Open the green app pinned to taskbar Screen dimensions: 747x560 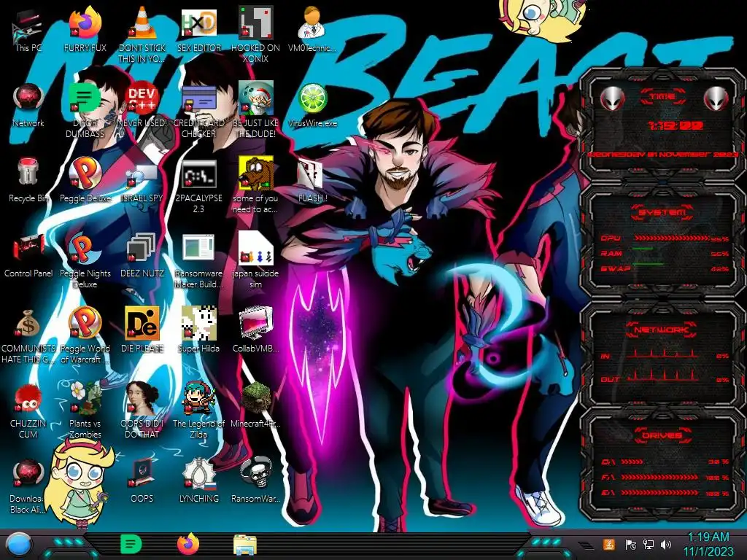point(131,544)
